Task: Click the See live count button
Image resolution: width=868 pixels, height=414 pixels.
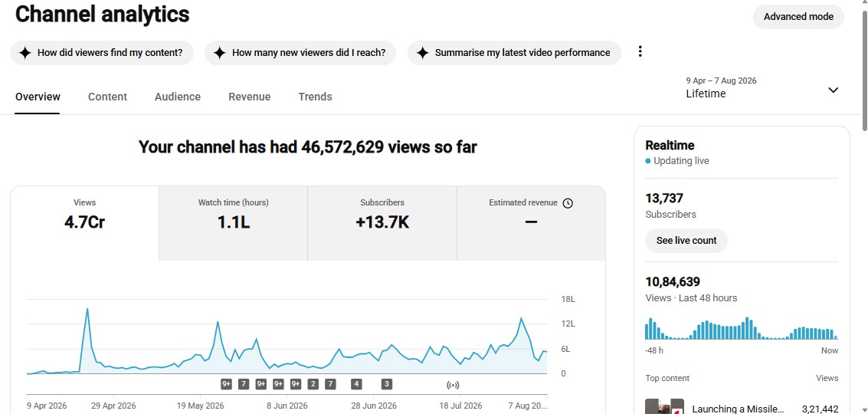Action: pos(686,241)
